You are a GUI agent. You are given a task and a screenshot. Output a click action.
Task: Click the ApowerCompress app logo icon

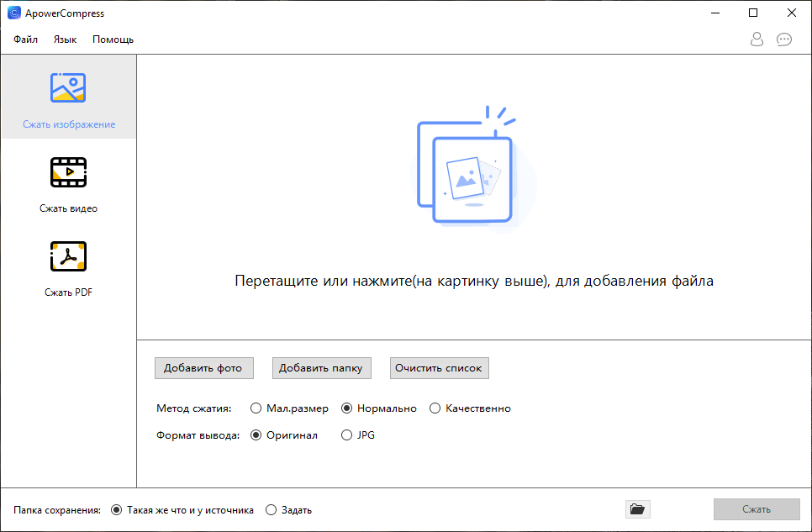tap(14, 13)
